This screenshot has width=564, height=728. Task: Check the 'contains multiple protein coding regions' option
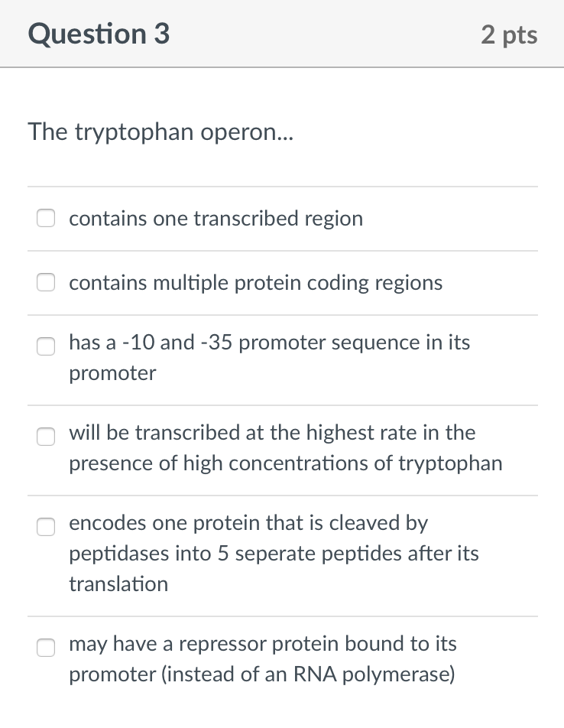coord(46,282)
